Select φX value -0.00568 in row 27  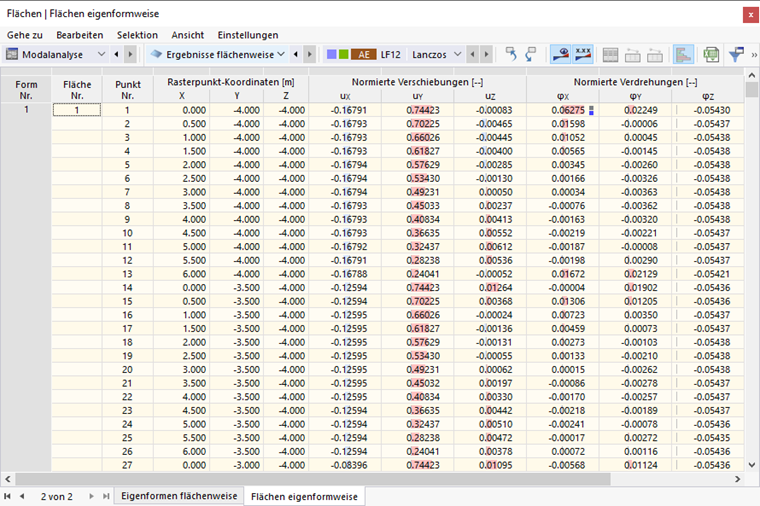563,465
